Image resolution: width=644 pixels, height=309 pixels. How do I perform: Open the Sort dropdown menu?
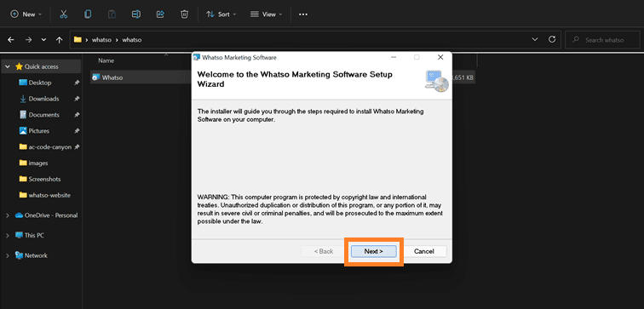click(x=221, y=14)
